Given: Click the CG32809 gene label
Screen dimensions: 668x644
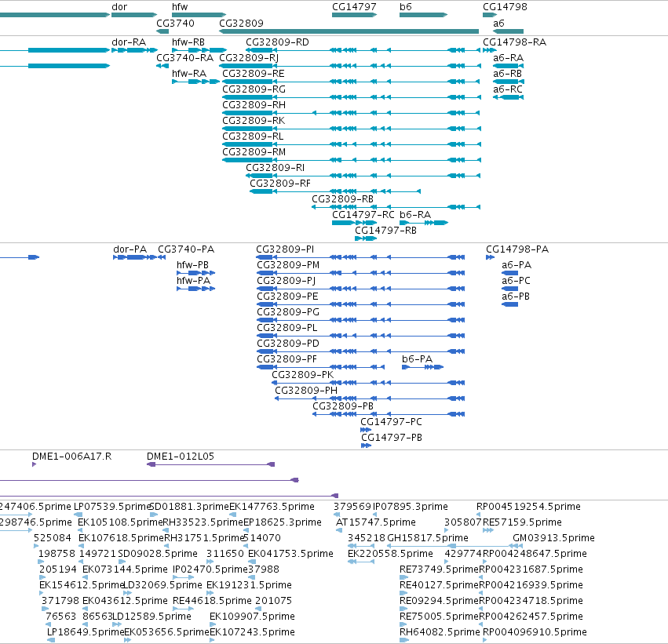Looking at the screenshot, I should [241, 23].
